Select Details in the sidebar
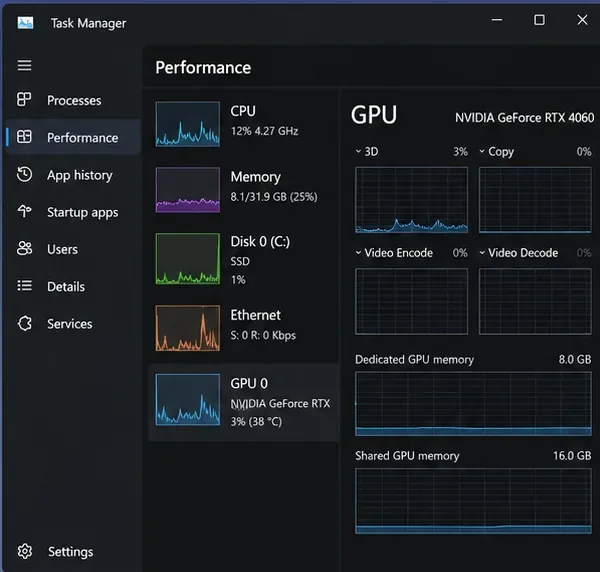The image size is (600, 572). pyautogui.click(x=73, y=286)
